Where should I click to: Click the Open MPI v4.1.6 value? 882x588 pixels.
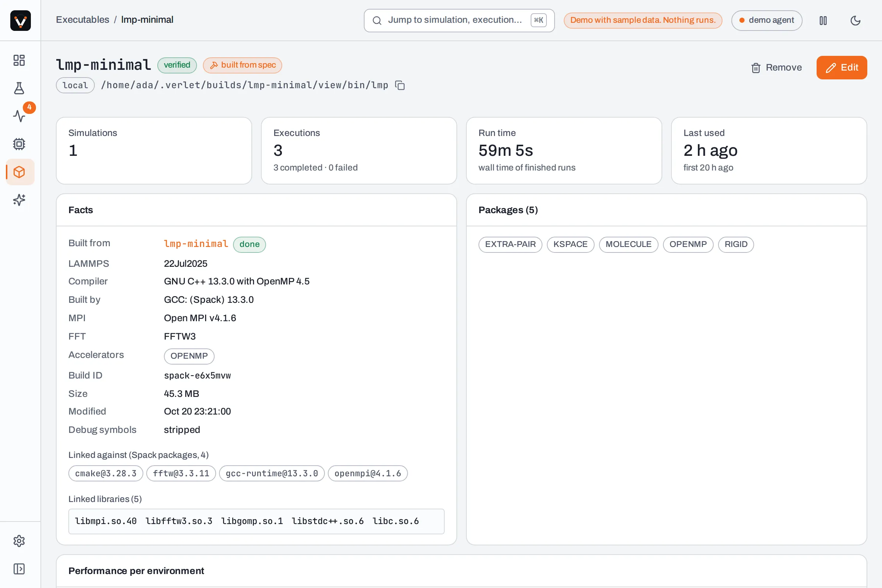click(200, 318)
